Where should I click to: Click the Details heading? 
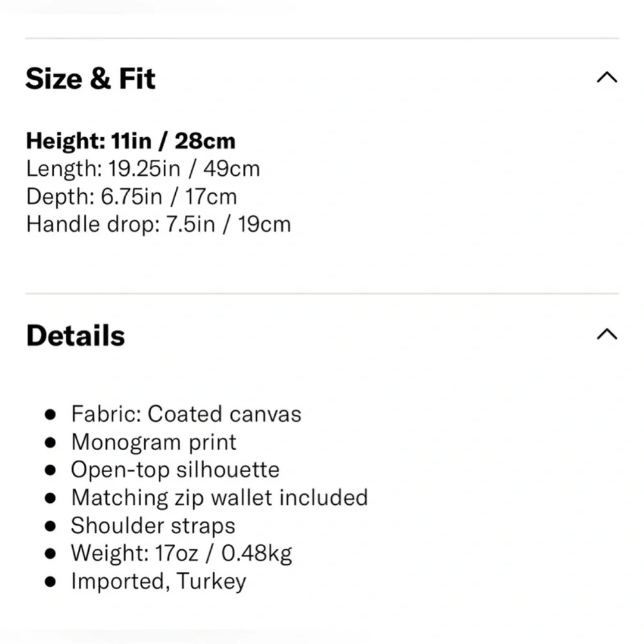coord(75,336)
